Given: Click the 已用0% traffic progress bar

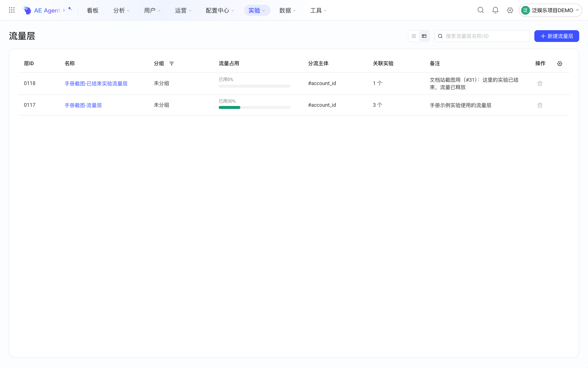Looking at the screenshot, I should tap(254, 86).
